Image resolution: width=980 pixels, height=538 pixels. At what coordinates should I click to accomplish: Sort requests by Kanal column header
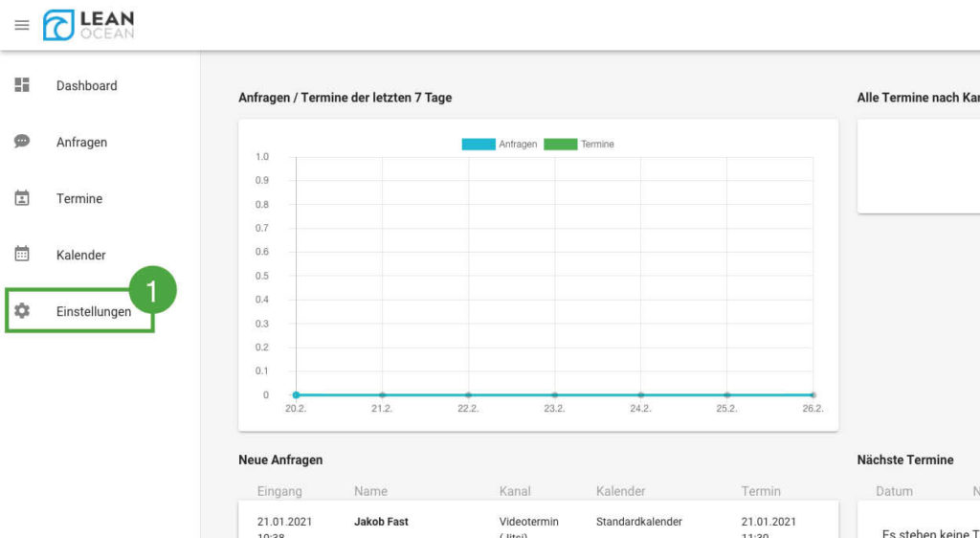(x=515, y=491)
